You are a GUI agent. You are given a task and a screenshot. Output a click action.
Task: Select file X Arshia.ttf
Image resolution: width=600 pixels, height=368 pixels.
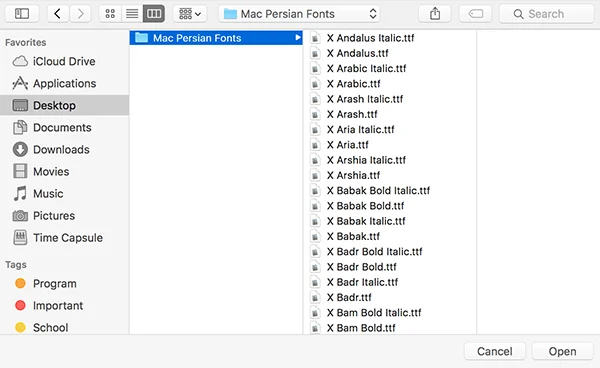[390, 176]
